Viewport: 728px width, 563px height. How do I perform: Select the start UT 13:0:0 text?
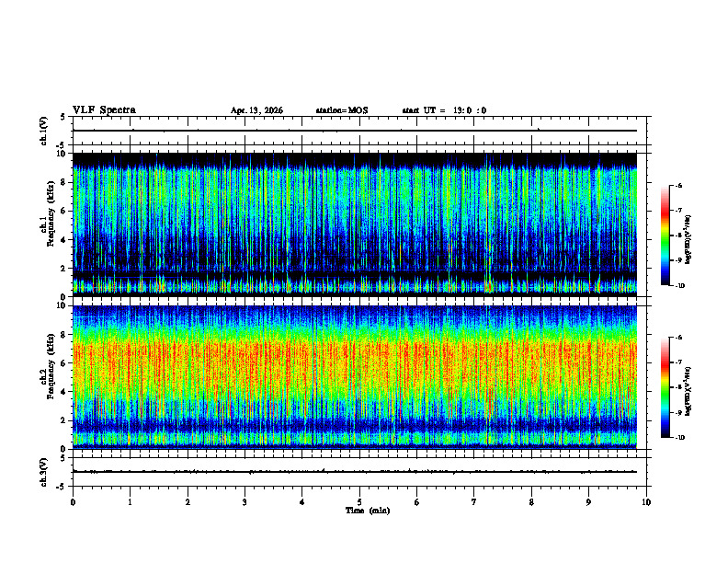point(444,110)
